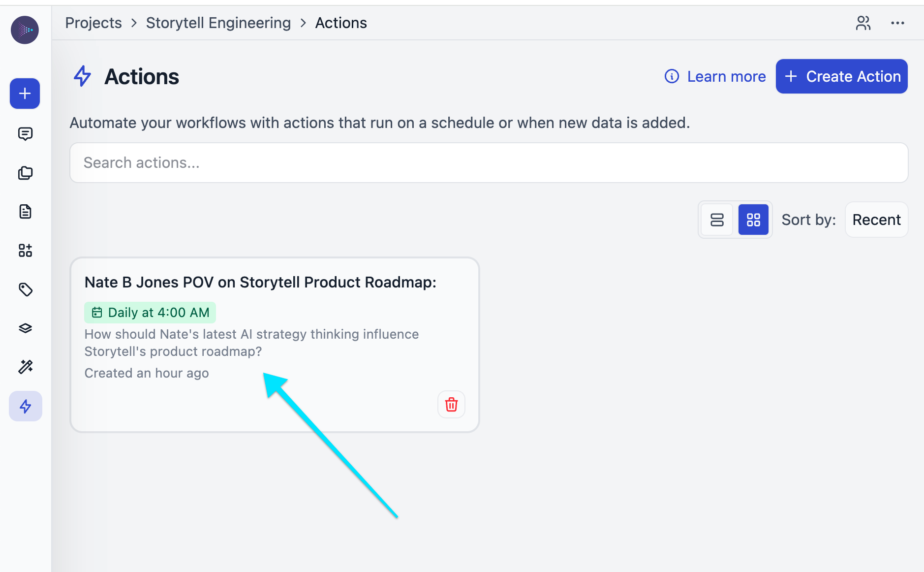This screenshot has width=924, height=572.
Task: Open the layers stack icon in sidebar
Action: click(25, 328)
